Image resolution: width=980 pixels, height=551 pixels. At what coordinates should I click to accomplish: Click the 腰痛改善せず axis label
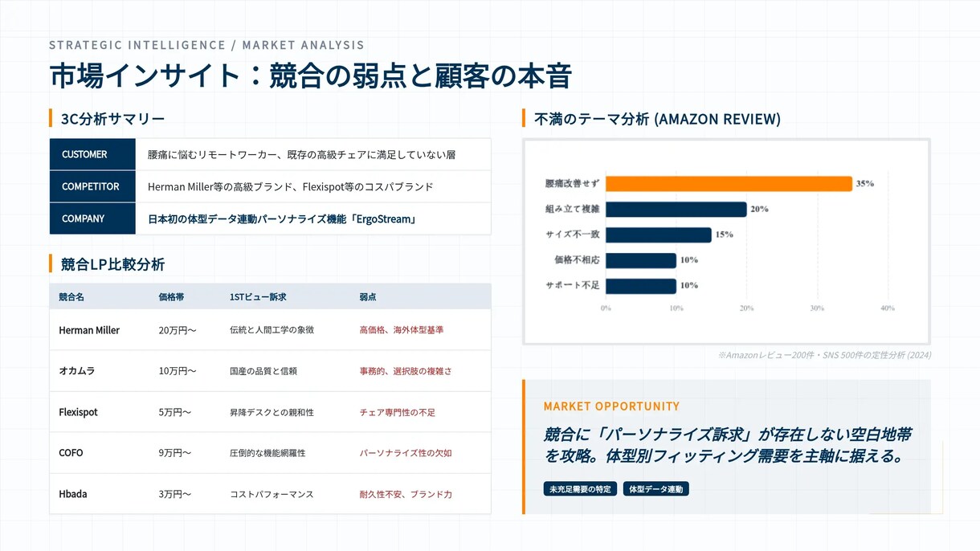572,184
